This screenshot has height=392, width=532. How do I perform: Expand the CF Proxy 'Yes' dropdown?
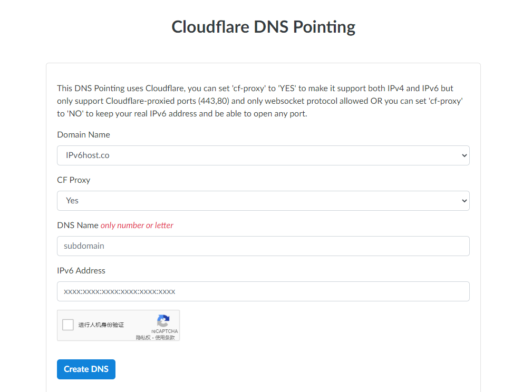tap(263, 201)
